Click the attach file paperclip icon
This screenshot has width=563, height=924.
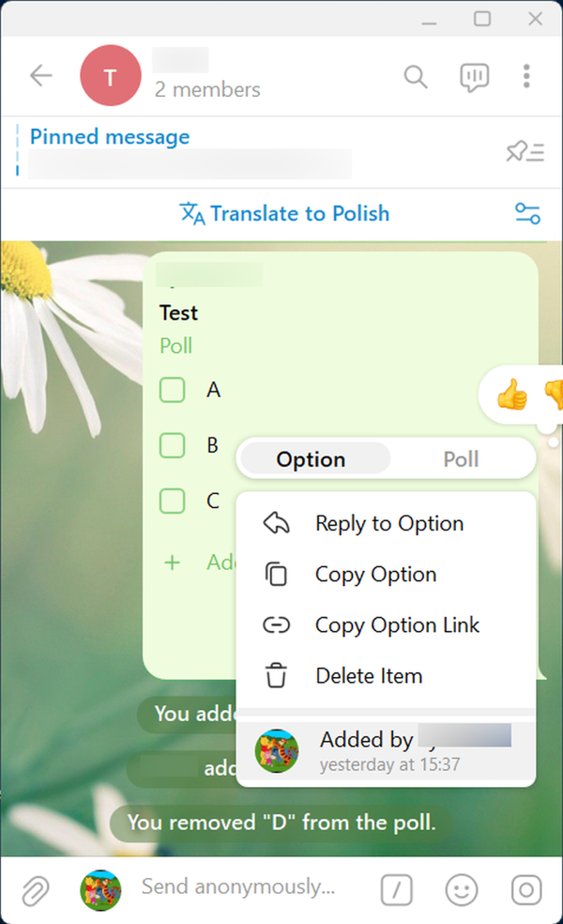click(x=35, y=888)
